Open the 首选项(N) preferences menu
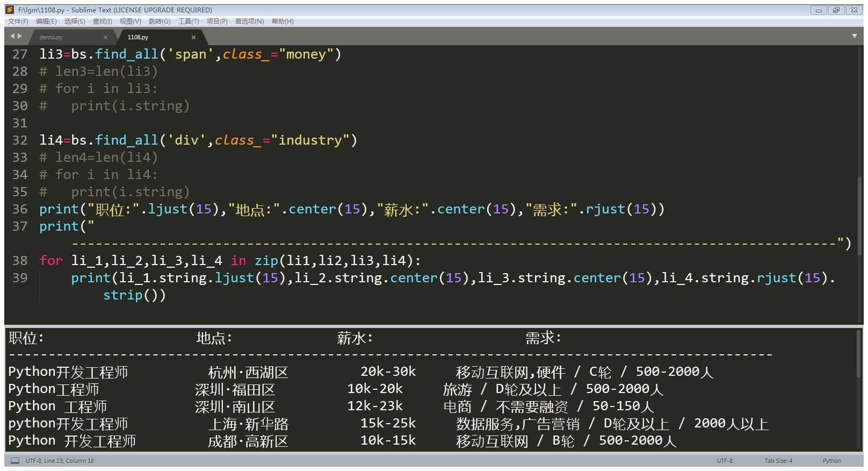Viewport: 868px width, 471px height. pos(249,22)
